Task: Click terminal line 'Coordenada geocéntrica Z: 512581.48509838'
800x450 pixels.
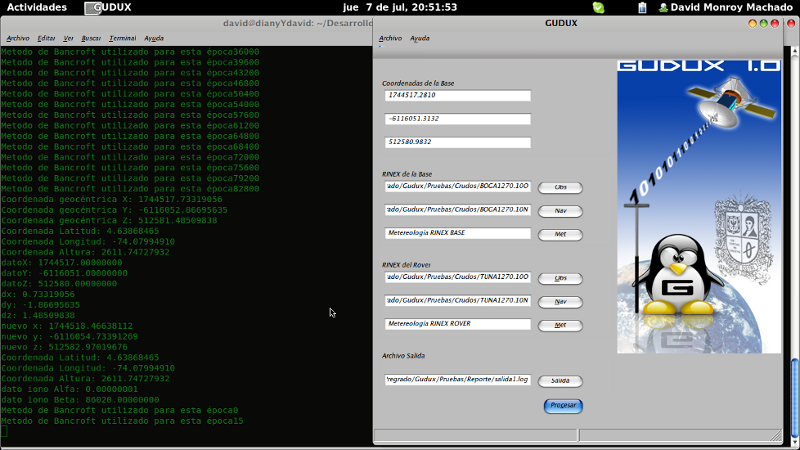Action: [109, 220]
